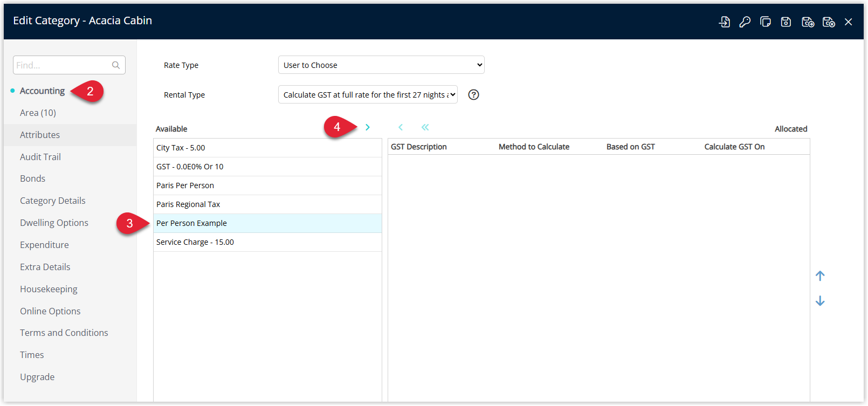
Task: Select Per Person Example row
Action: point(267,223)
